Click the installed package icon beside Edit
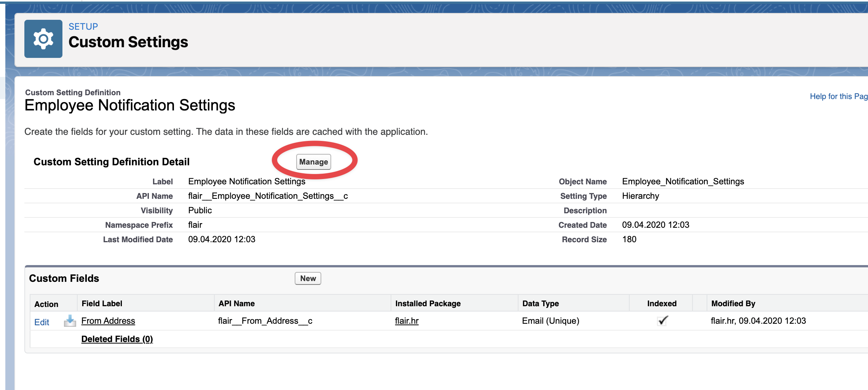This screenshot has width=868, height=390. tap(70, 321)
